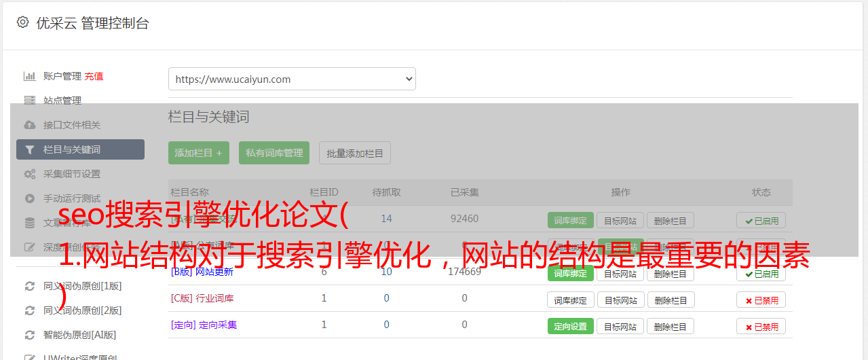The height and width of the screenshot is (360, 868).
Task: Open 手动运行测试 in the sidebar
Action: pyautogui.click(x=72, y=198)
